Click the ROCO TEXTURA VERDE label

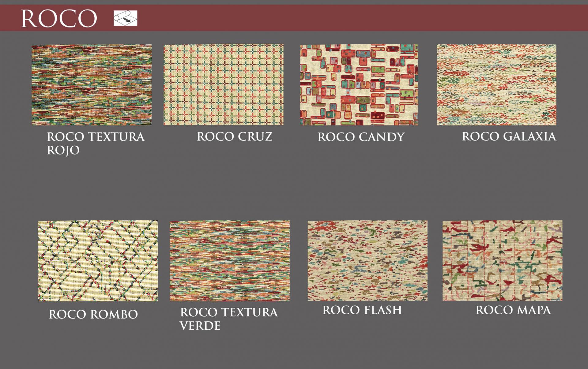[229, 319]
